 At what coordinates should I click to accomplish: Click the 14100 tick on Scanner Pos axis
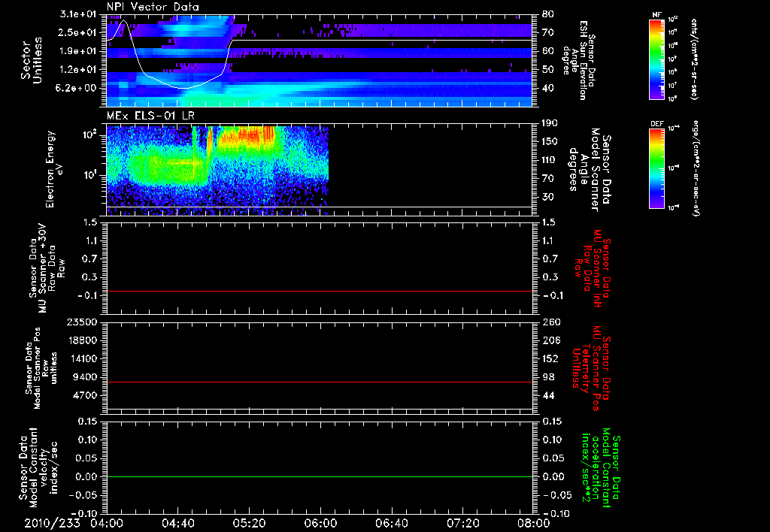81,358
